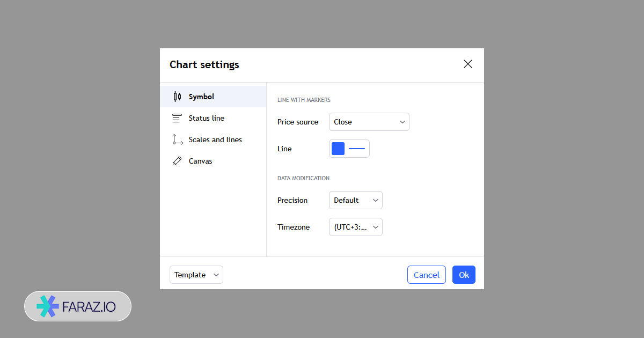The width and height of the screenshot is (644, 338).
Task: Select the Canvas tab label
Action: coord(200,161)
